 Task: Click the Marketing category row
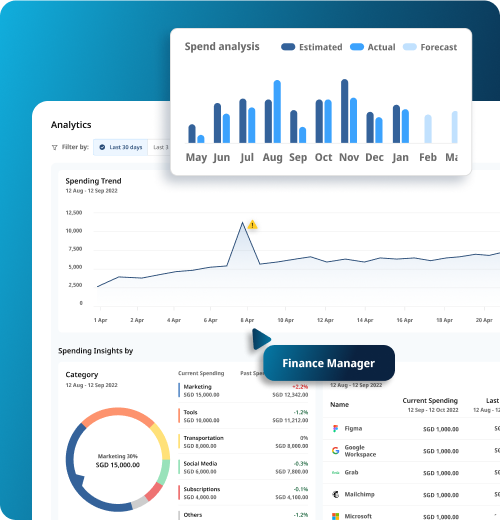(x=243, y=390)
